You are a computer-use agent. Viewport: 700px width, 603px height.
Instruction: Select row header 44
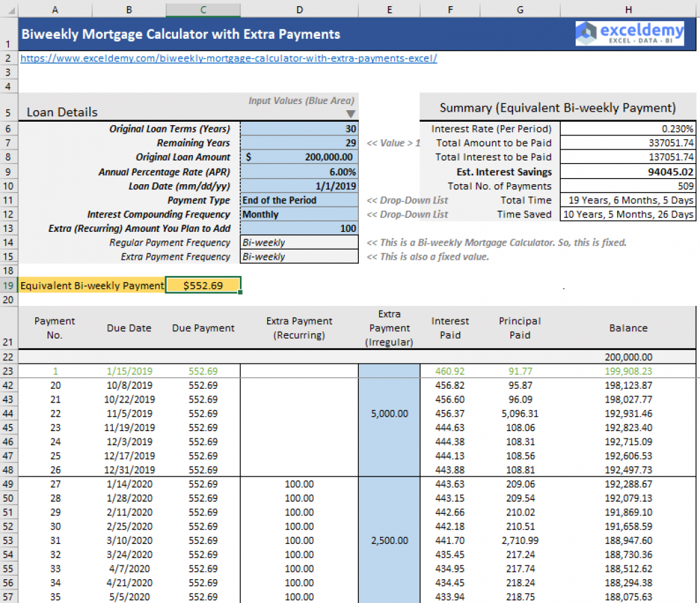[x=8, y=413]
